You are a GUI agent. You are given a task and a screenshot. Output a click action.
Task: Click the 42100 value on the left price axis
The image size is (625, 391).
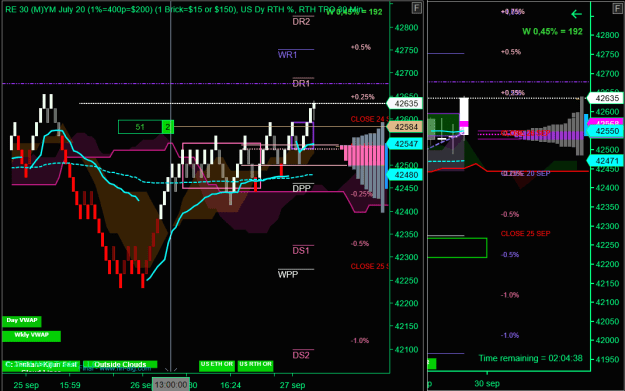[x=407, y=350]
